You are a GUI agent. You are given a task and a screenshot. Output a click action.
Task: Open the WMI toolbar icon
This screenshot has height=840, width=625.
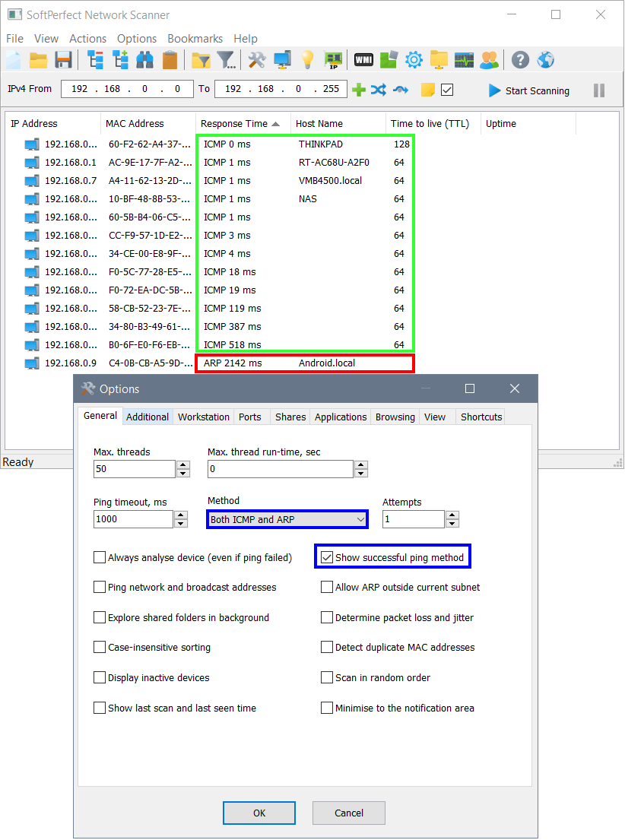364,60
